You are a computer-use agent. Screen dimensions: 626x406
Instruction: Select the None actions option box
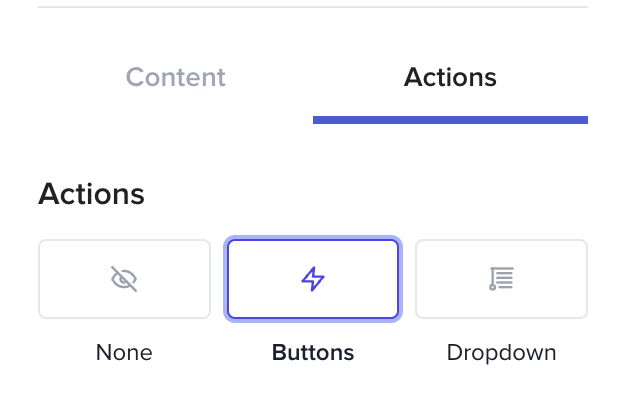pyautogui.click(x=124, y=279)
